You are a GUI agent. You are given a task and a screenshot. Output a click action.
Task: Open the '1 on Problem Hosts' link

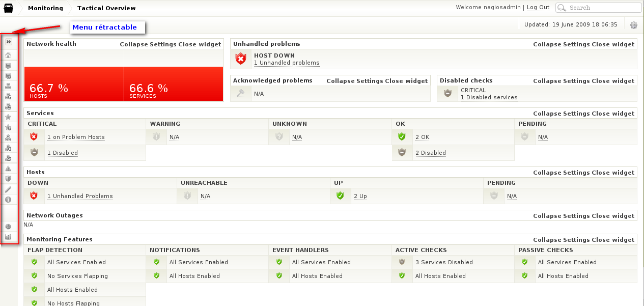click(76, 137)
